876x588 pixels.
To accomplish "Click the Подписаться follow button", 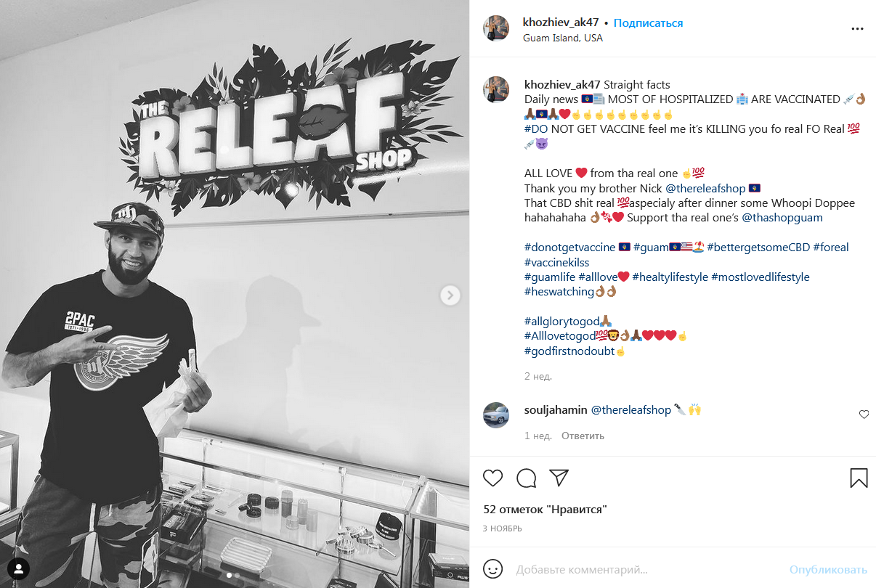I will (x=648, y=23).
